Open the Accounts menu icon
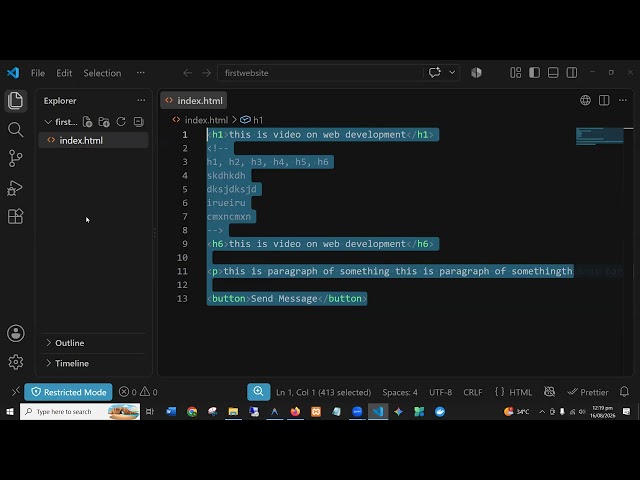 coord(16,333)
